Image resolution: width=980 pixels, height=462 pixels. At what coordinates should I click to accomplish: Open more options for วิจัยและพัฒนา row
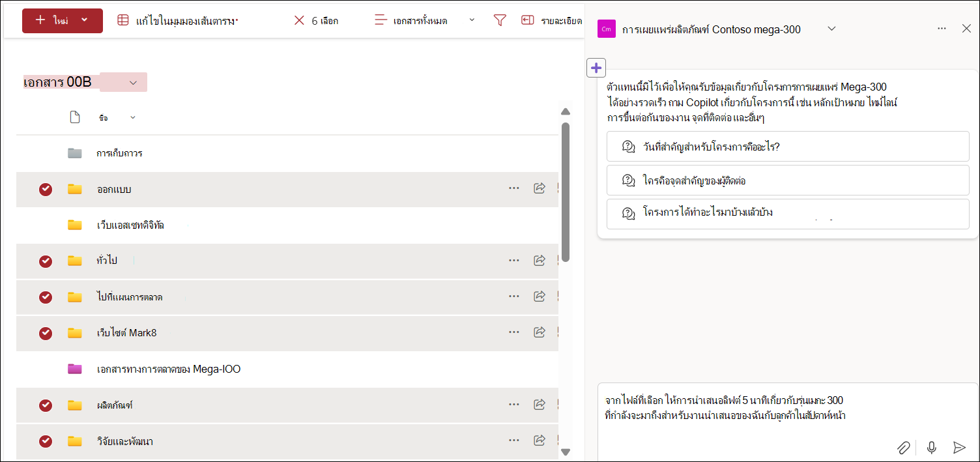pos(514,440)
